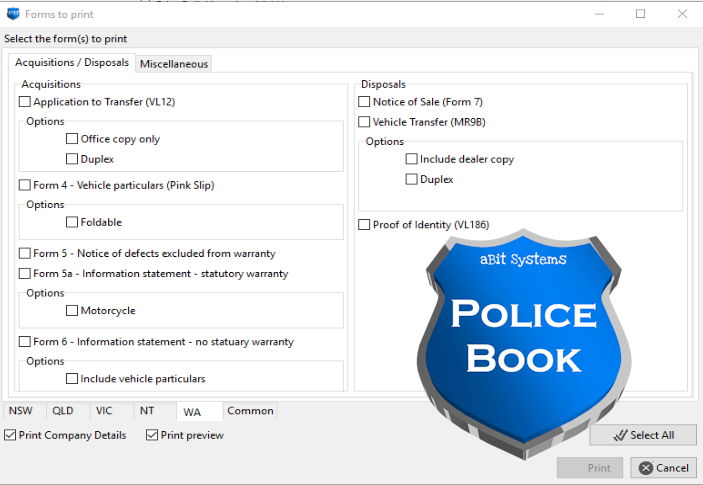Disable the Print preview checkbox
The width and height of the screenshot is (703, 485).
coord(152,435)
